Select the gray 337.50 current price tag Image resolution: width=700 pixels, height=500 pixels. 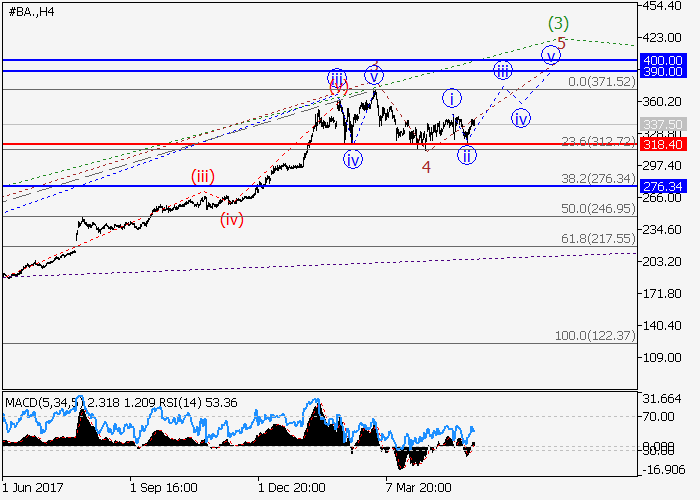(x=663, y=126)
